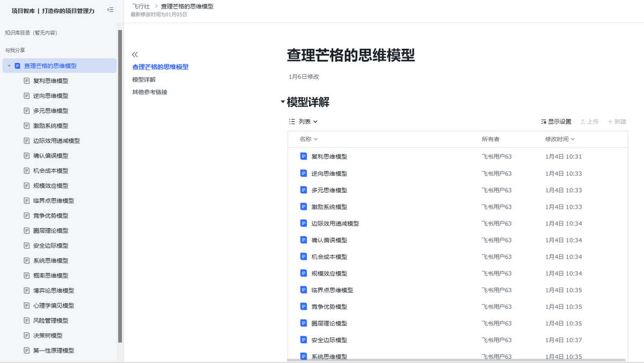
Task: Click the page icon beside 决策树模型 in sidebar
Action: pyautogui.click(x=27, y=336)
